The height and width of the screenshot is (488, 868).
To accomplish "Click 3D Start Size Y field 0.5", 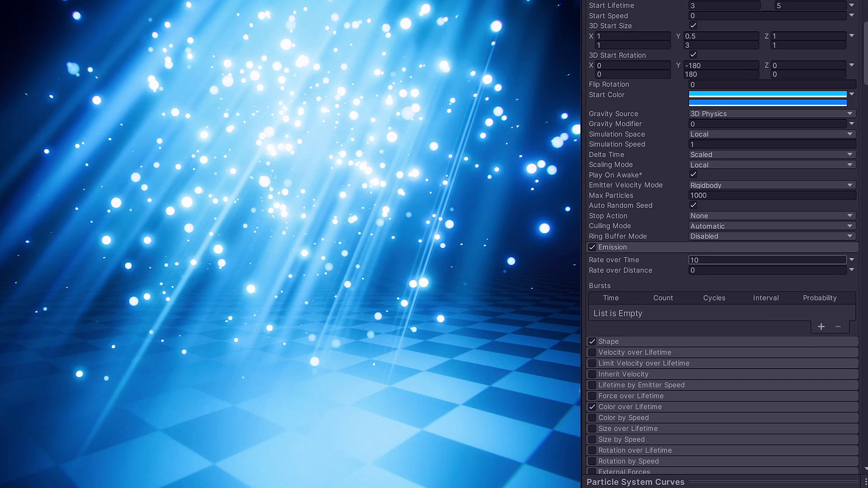I will click(x=721, y=36).
